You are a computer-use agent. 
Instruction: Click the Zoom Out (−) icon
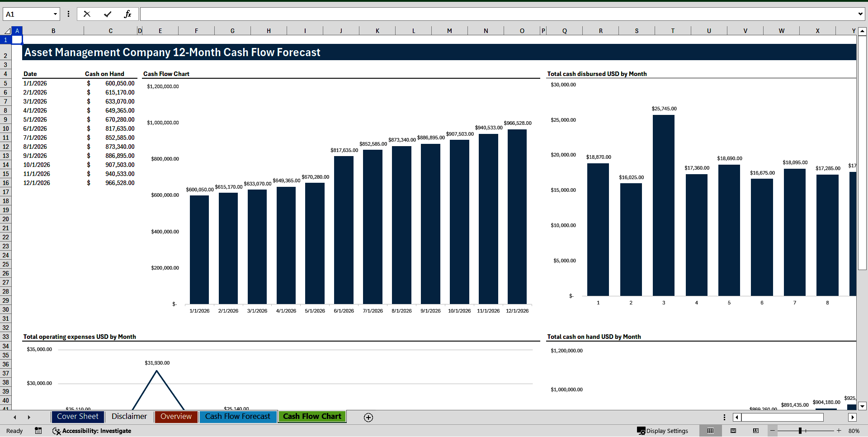pyautogui.click(x=773, y=431)
